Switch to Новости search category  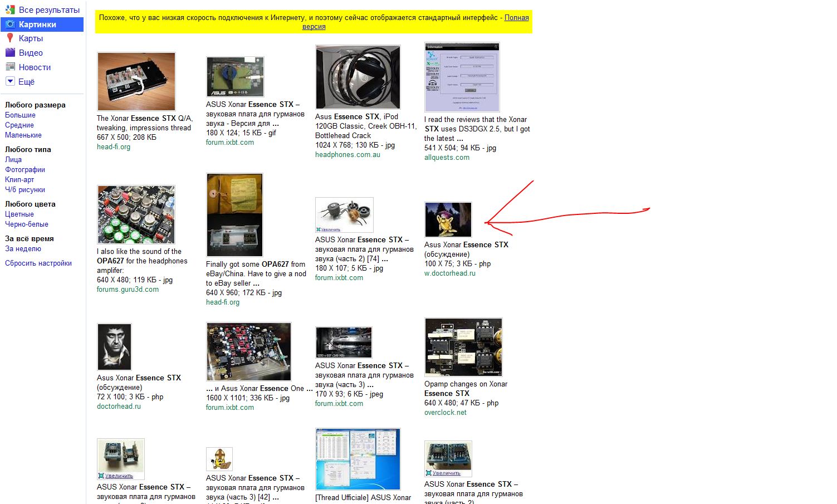[x=35, y=67]
